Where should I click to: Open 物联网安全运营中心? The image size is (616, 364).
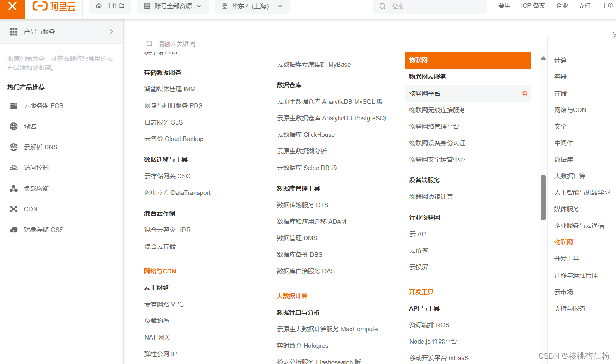[x=437, y=160]
